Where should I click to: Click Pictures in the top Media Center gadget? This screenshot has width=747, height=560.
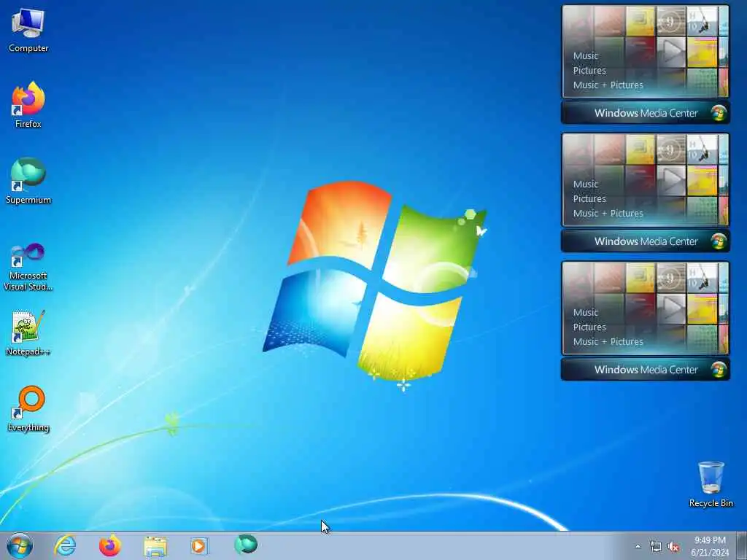click(x=589, y=71)
